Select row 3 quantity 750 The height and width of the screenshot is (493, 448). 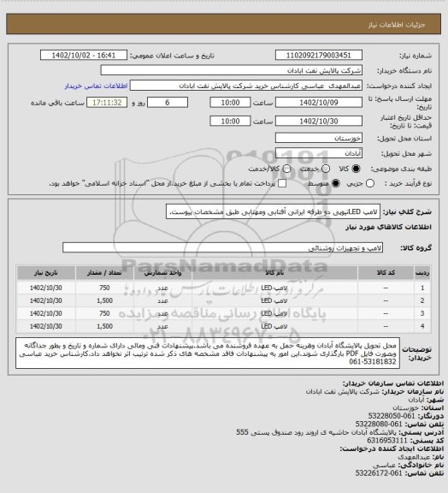104,313
